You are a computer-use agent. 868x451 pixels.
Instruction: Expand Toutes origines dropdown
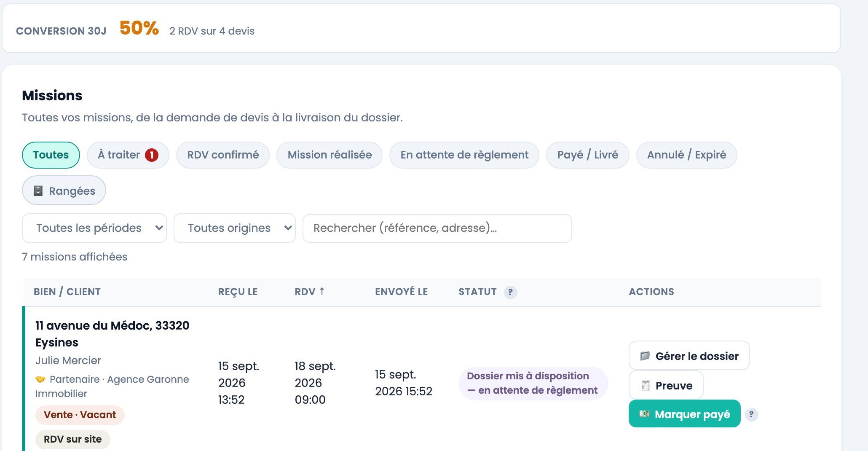(x=235, y=228)
